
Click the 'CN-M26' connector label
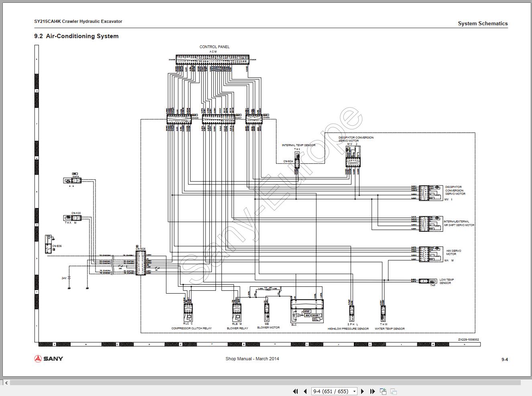tap(140, 249)
